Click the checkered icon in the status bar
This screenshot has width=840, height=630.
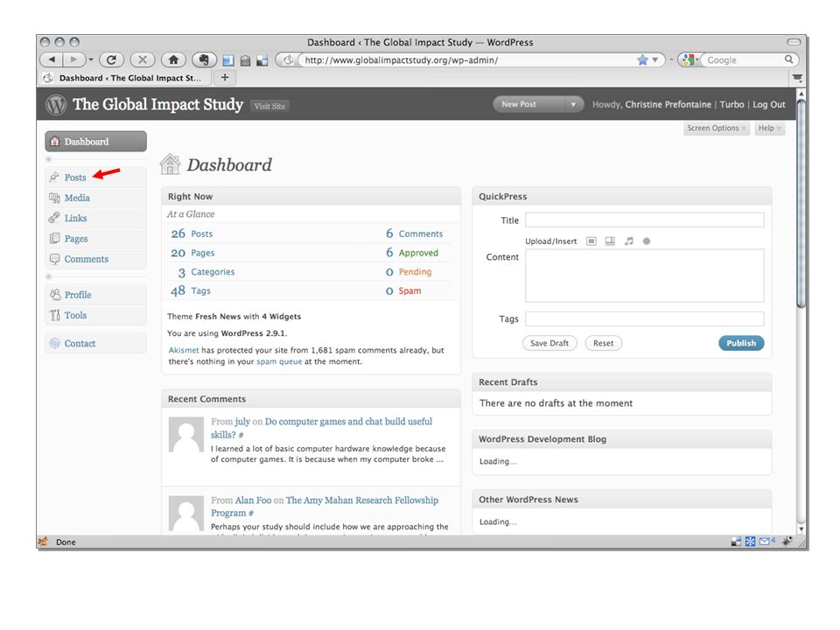(x=736, y=542)
